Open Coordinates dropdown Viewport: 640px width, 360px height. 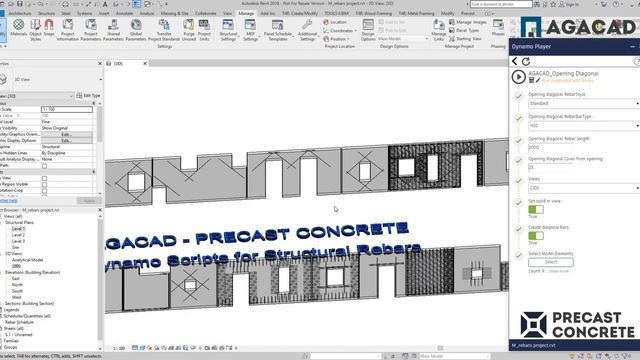340,31
